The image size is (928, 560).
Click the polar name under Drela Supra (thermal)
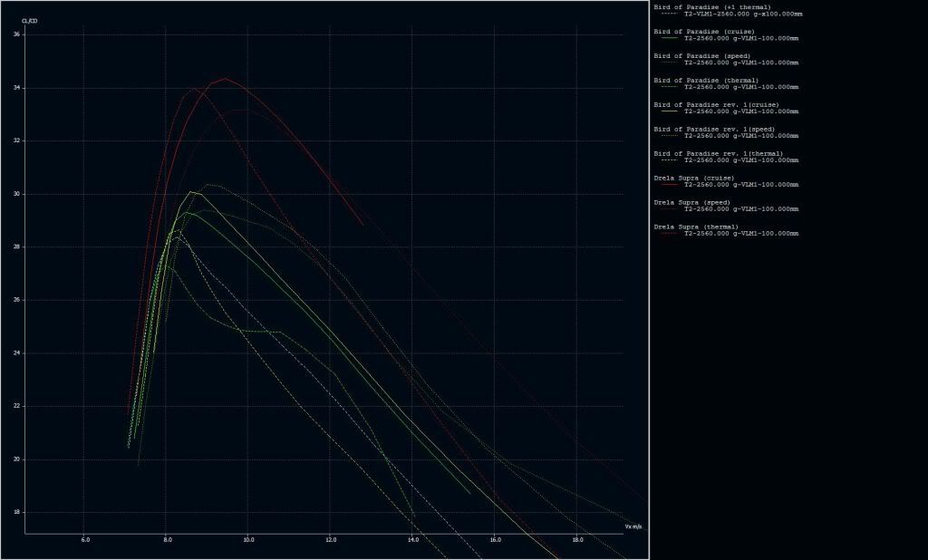pyautogui.click(x=741, y=233)
